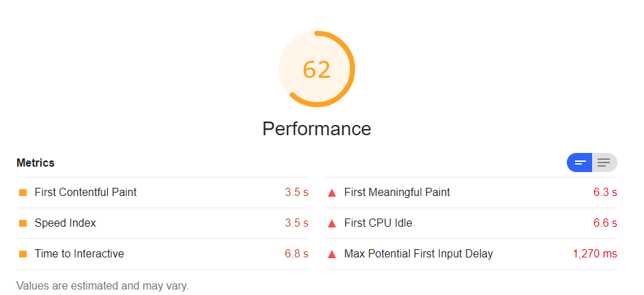The width and height of the screenshot is (644, 295).
Task: Switch metrics to compact view toggle
Action: pyautogui.click(x=580, y=163)
